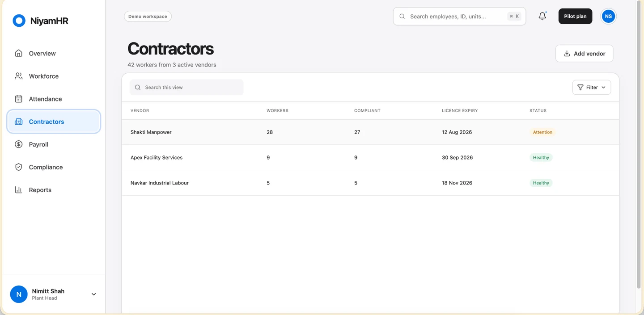This screenshot has width=644, height=315.
Task: Sort by the VENDOR column header
Action: pyautogui.click(x=140, y=110)
